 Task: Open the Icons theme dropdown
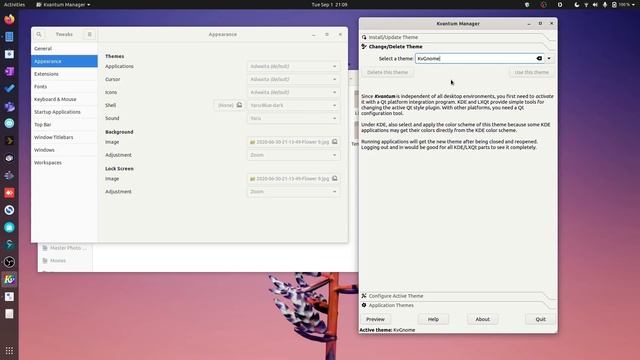tap(293, 92)
